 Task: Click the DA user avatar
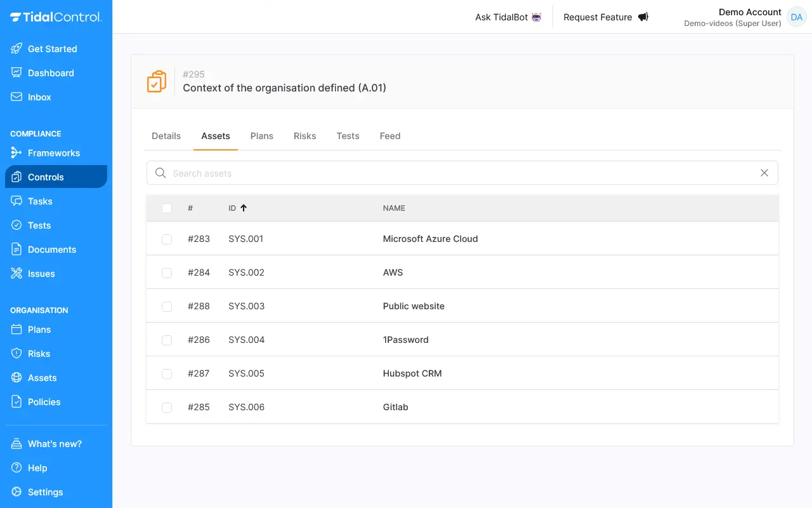click(796, 17)
